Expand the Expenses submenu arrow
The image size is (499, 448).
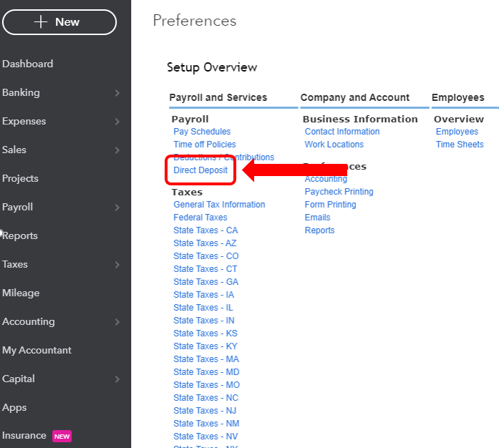pyautogui.click(x=117, y=122)
